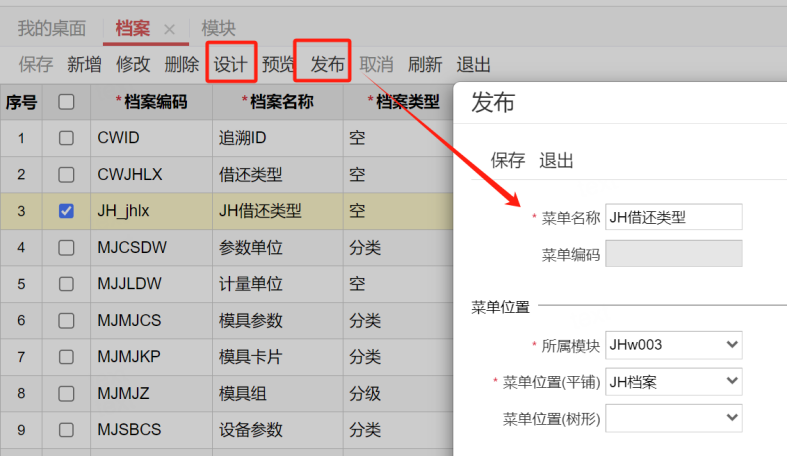Click the 分类 type cell in MJCSDW row
The height and width of the screenshot is (457, 787).
pos(399,247)
